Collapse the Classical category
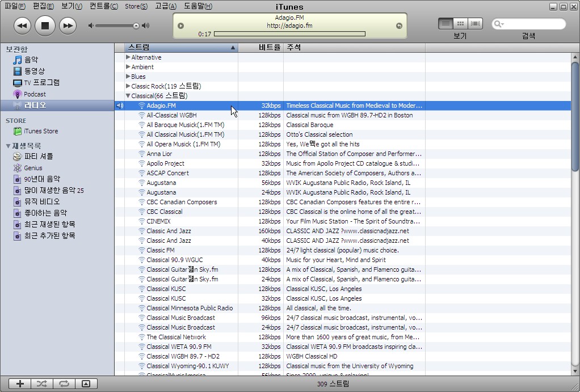Viewport: 580px width, 392px height. coord(128,96)
